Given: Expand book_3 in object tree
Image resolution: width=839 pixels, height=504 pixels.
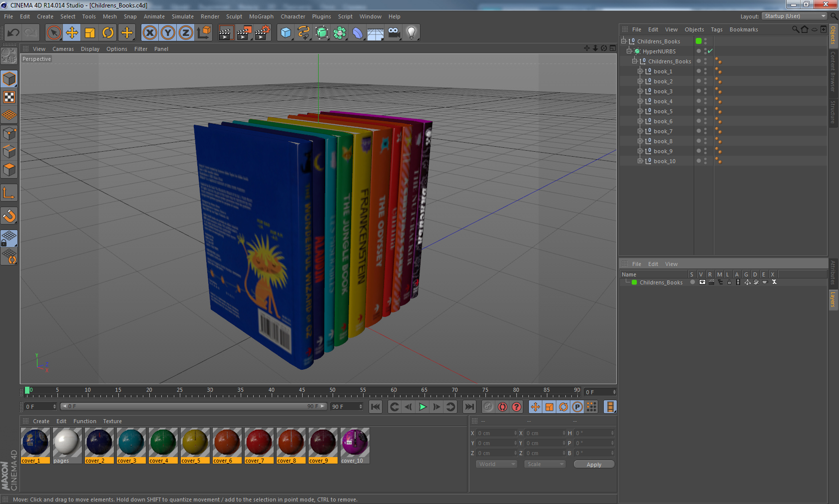Looking at the screenshot, I should coord(640,91).
